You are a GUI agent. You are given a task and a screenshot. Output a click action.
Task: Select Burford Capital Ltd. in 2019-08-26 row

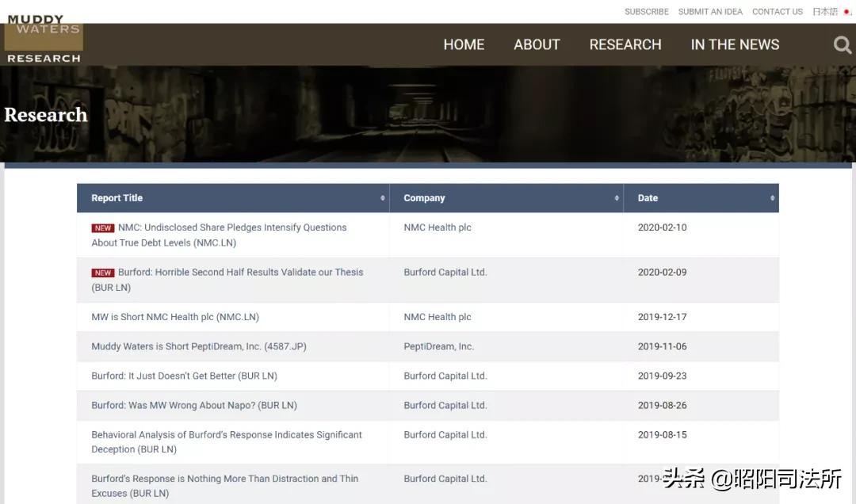[x=445, y=405]
